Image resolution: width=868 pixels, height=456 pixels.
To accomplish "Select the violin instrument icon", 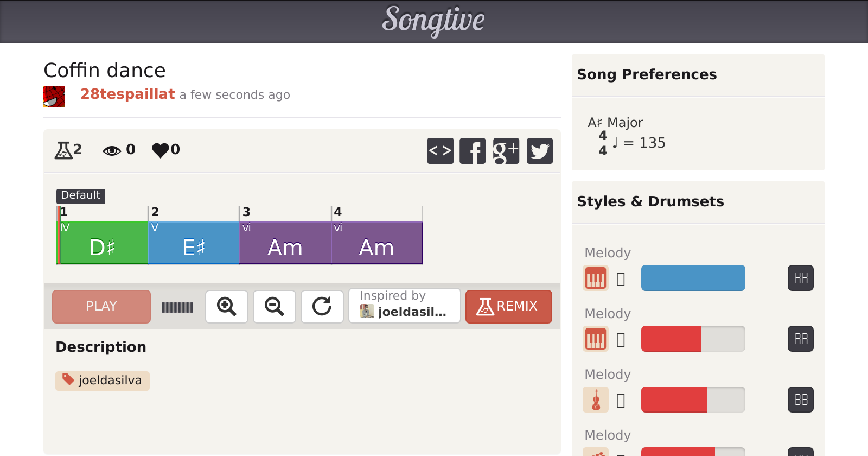I will point(596,400).
